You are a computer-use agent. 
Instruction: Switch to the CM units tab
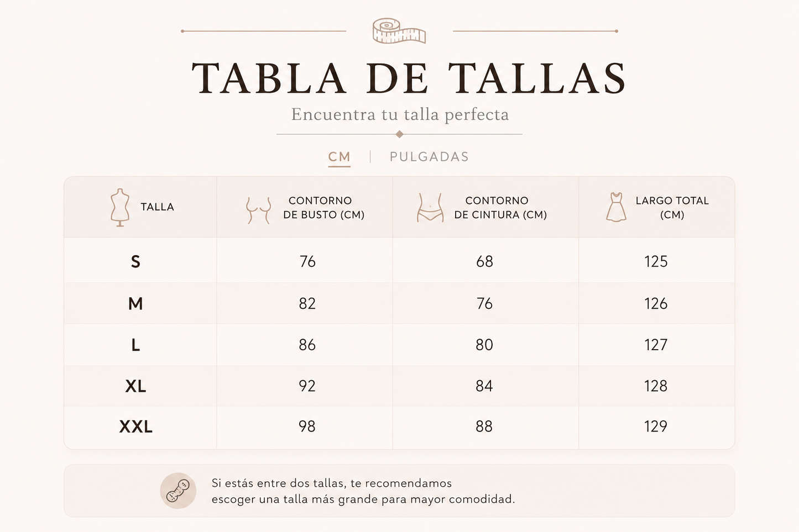pyautogui.click(x=339, y=157)
